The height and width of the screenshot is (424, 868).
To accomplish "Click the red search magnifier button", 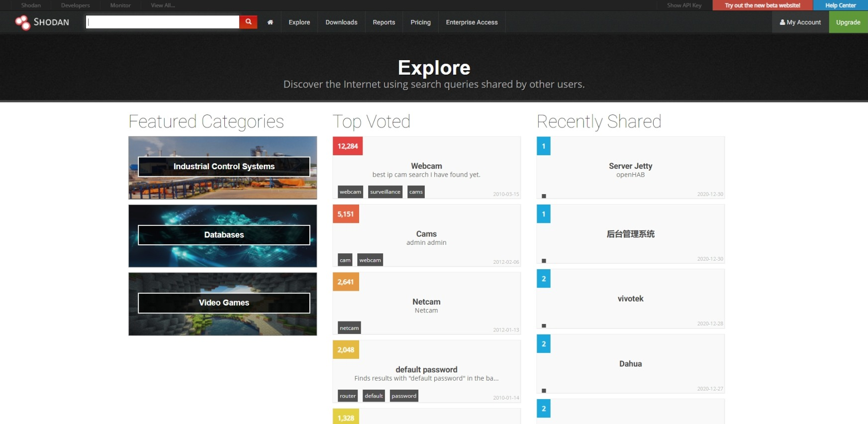I will [248, 22].
